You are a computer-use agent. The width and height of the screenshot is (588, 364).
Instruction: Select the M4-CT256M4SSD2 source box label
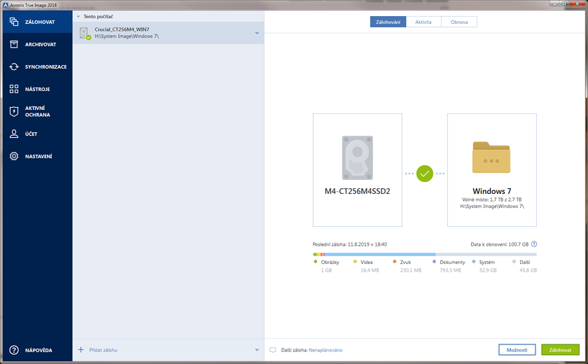click(358, 191)
